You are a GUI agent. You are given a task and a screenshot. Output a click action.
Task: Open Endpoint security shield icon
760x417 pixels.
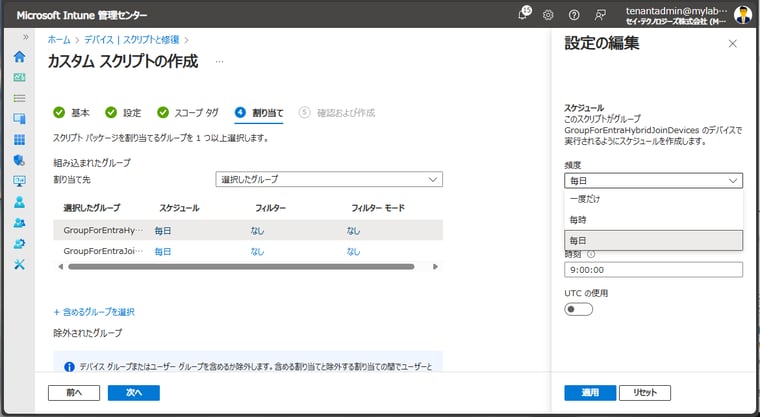(x=19, y=160)
